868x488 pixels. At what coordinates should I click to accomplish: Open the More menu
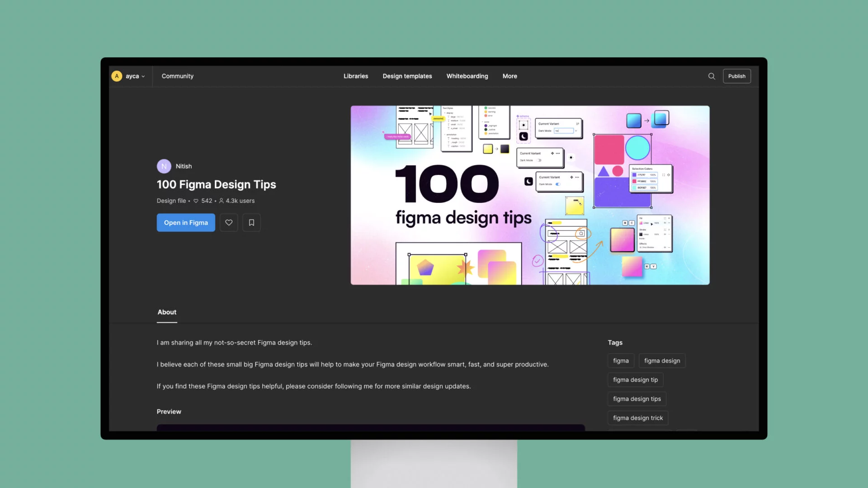[509, 76]
